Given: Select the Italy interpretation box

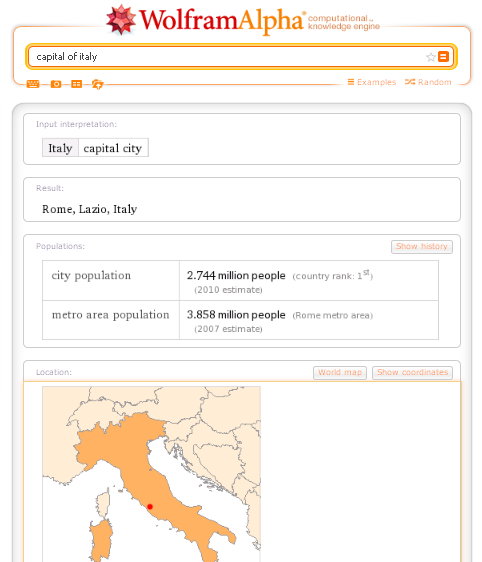Looking at the screenshot, I should 60,148.
